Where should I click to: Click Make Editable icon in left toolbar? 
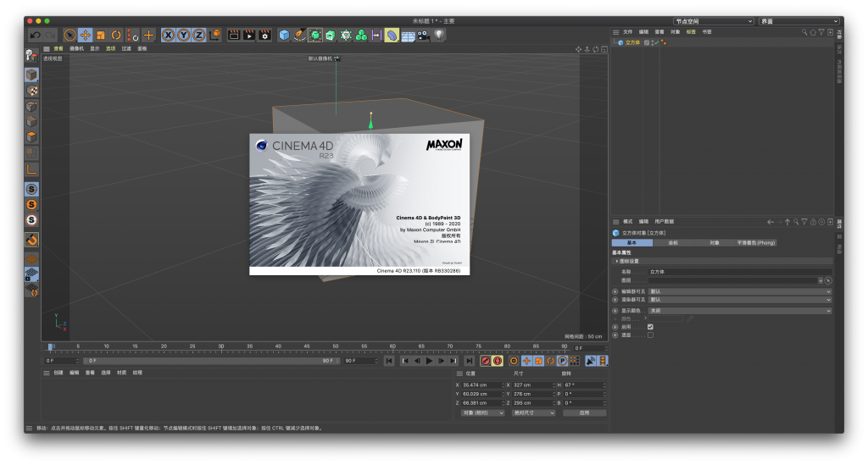(31, 55)
